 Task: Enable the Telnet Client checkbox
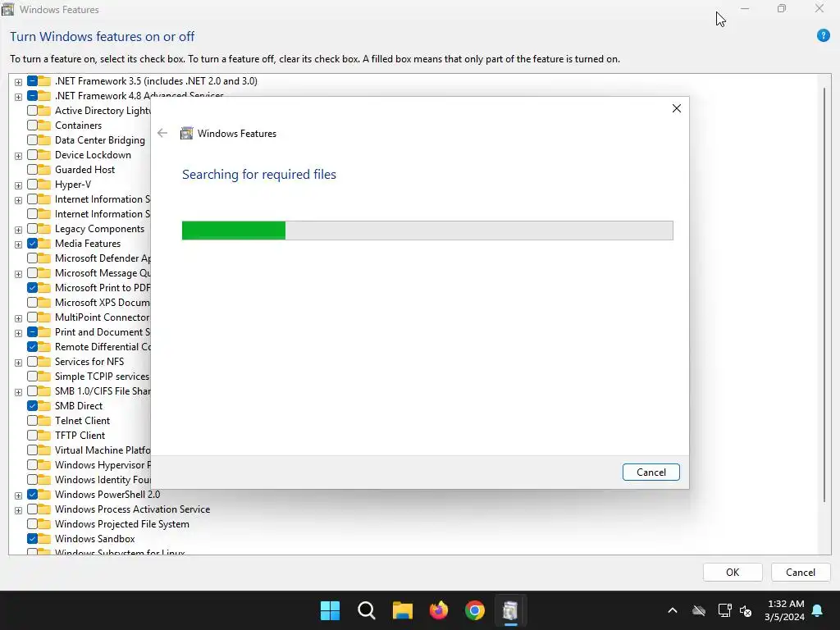coord(32,421)
